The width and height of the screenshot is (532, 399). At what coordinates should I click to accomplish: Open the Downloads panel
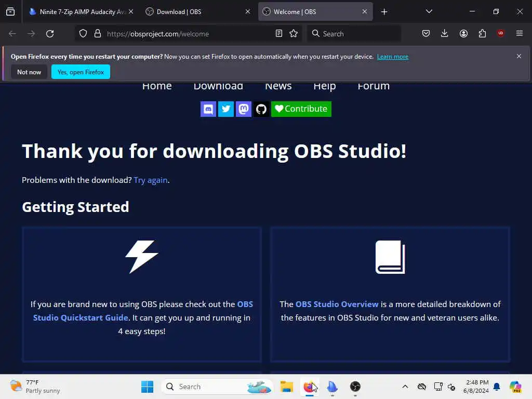445,33
